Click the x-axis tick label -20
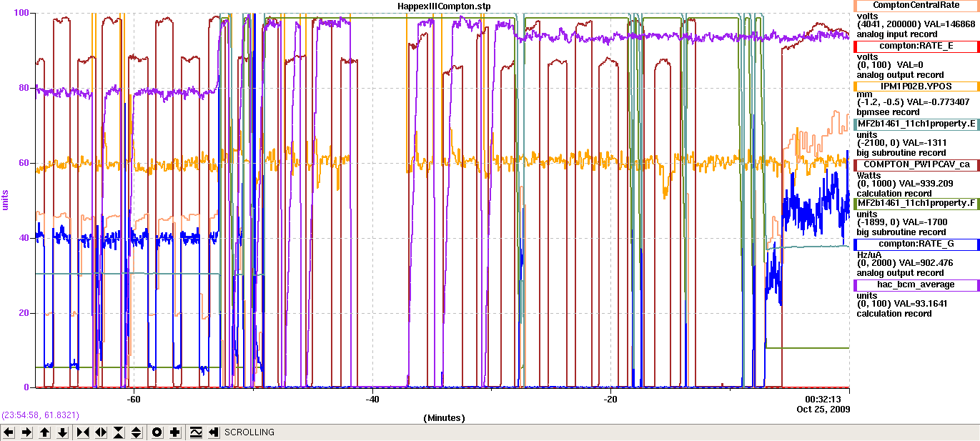The height and width of the screenshot is (441, 980). coord(610,398)
